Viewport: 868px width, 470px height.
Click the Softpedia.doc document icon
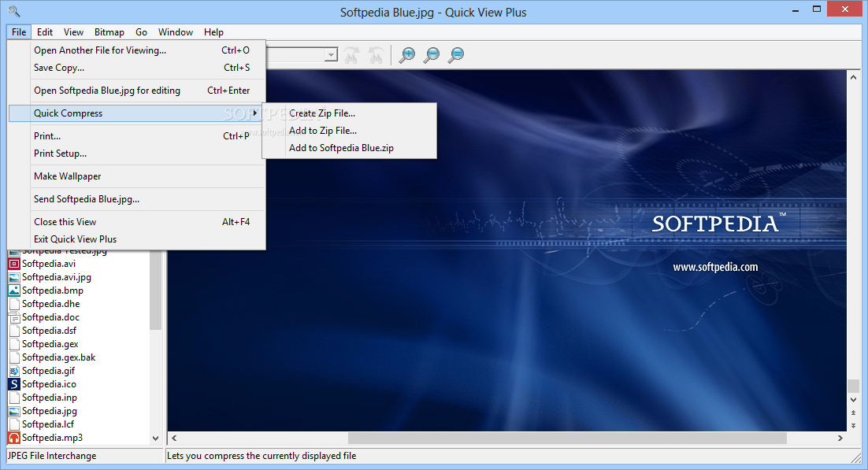pyautogui.click(x=14, y=317)
